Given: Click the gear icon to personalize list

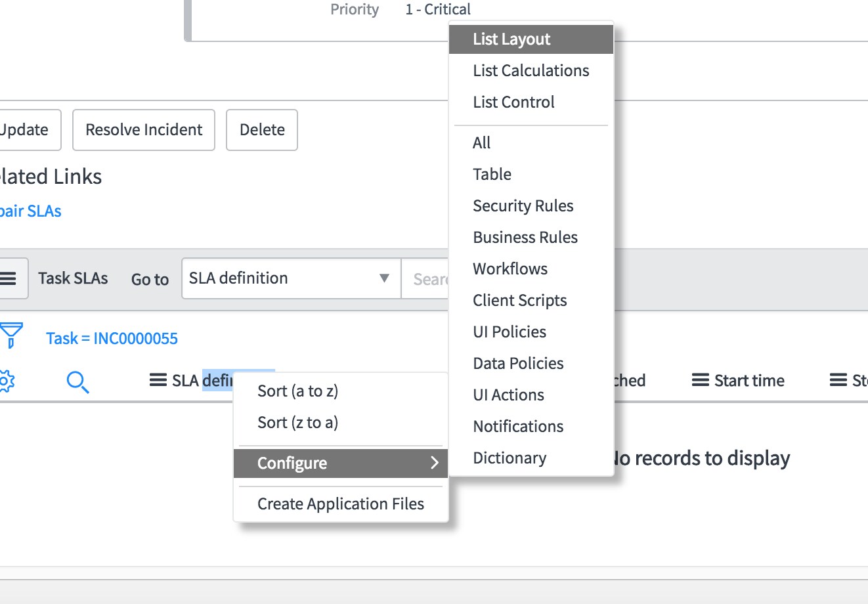Looking at the screenshot, I should 6,381.
